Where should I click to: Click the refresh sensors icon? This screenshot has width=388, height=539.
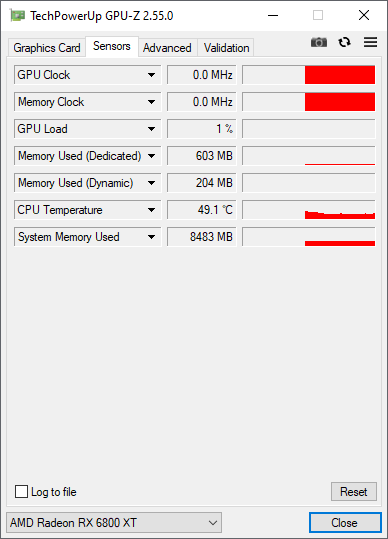344,42
